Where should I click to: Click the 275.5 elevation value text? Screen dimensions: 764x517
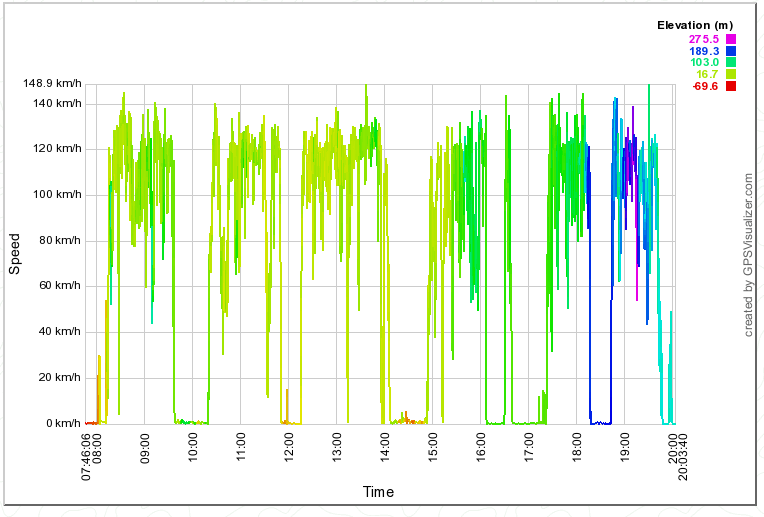pos(705,39)
